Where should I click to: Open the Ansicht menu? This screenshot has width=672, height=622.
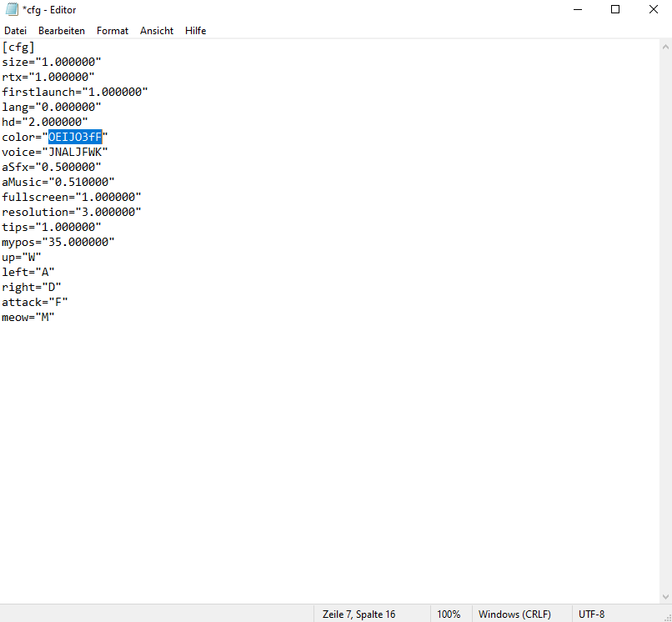[157, 31]
